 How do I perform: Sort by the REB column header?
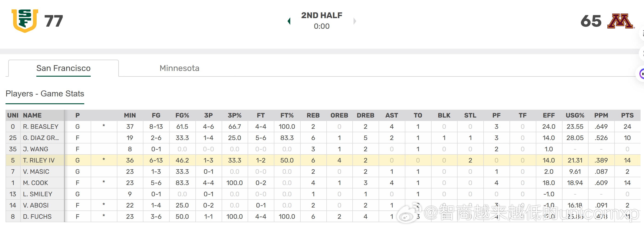313,115
